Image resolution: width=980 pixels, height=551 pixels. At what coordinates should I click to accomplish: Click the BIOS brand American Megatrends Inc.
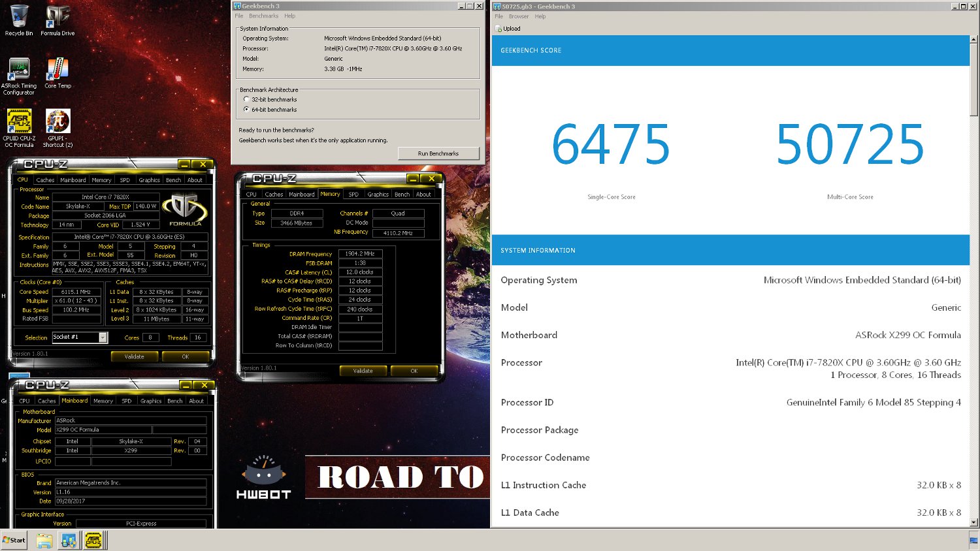pos(131,483)
